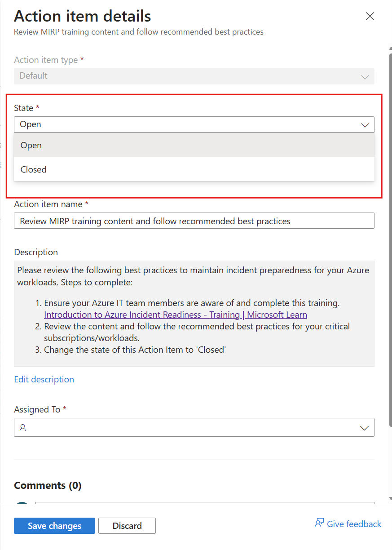This screenshot has height=550, width=392.
Task: Click the comment input box
Action: pos(204,502)
